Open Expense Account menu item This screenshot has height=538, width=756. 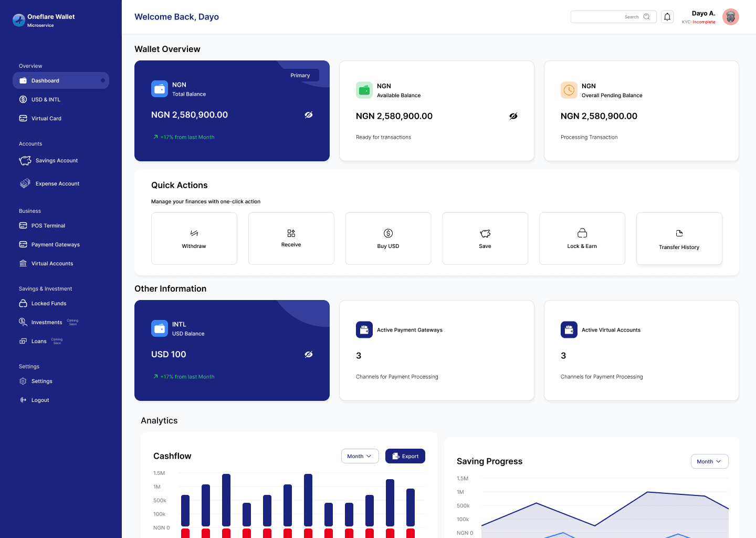(58, 183)
